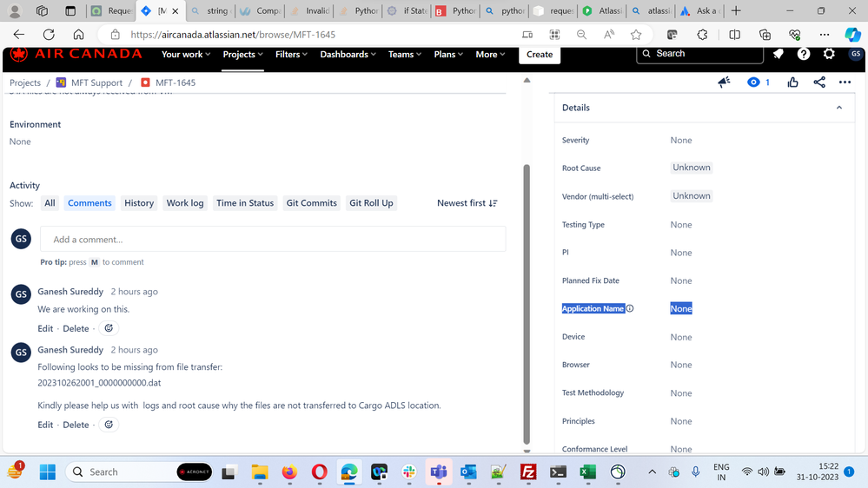Go to the browser home page
The height and width of the screenshot is (488, 868).
pos(78,35)
